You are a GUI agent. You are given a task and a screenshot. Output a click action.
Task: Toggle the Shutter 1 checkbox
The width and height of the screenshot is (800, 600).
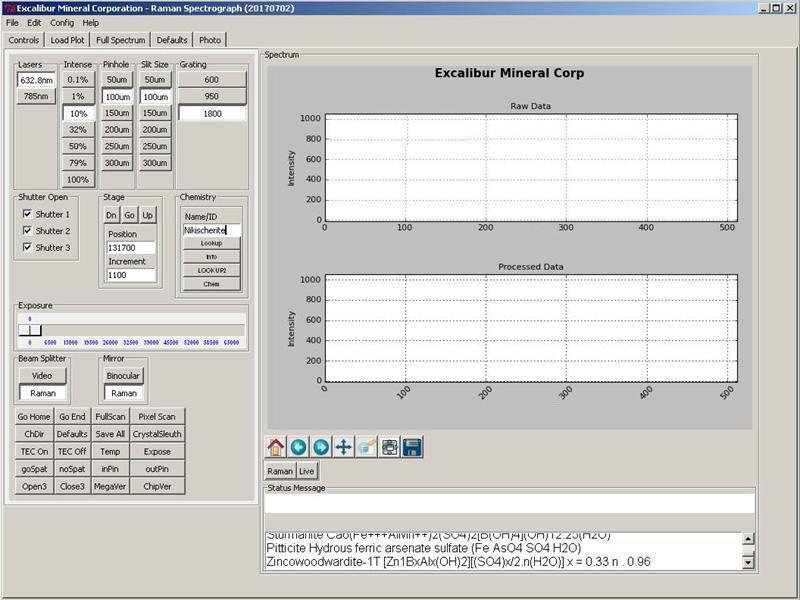click(28, 214)
